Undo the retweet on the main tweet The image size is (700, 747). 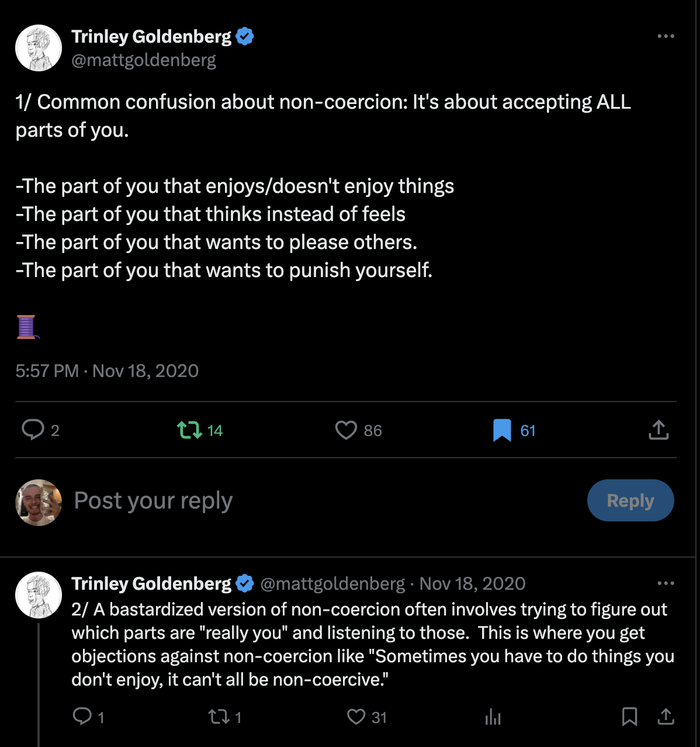click(x=189, y=431)
